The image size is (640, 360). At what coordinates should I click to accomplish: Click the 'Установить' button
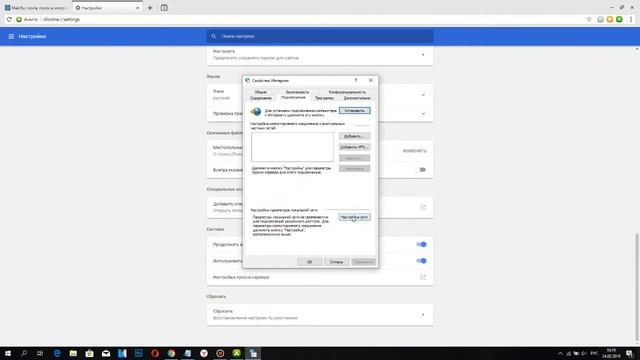click(354, 111)
